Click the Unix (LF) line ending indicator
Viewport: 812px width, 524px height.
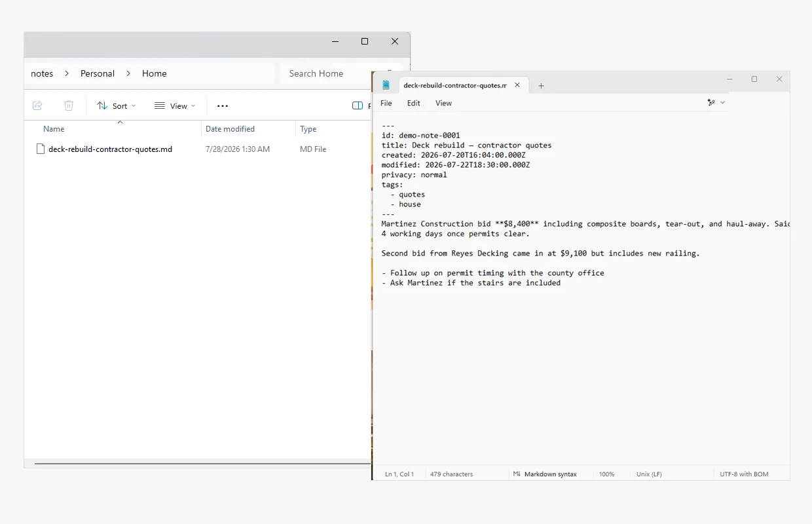tap(649, 474)
